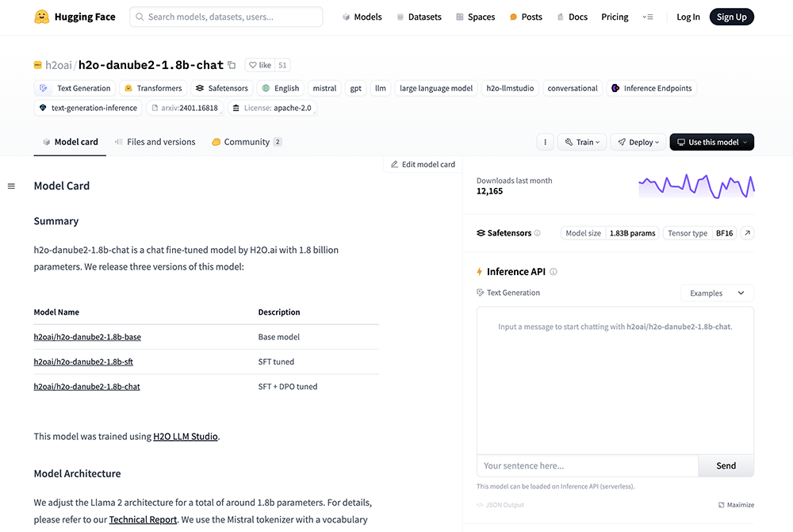
Task: Open the tensor viewer arrow icon
Action: [x=747, y=233]
